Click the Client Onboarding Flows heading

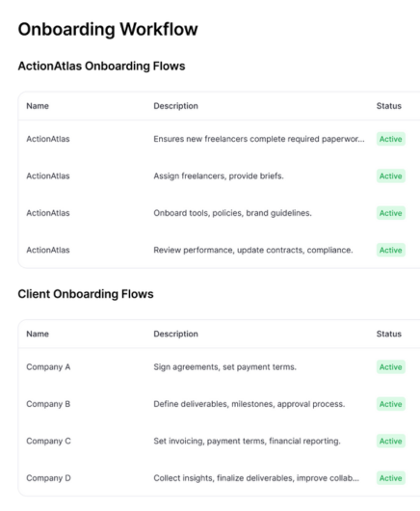click(86, 294)
